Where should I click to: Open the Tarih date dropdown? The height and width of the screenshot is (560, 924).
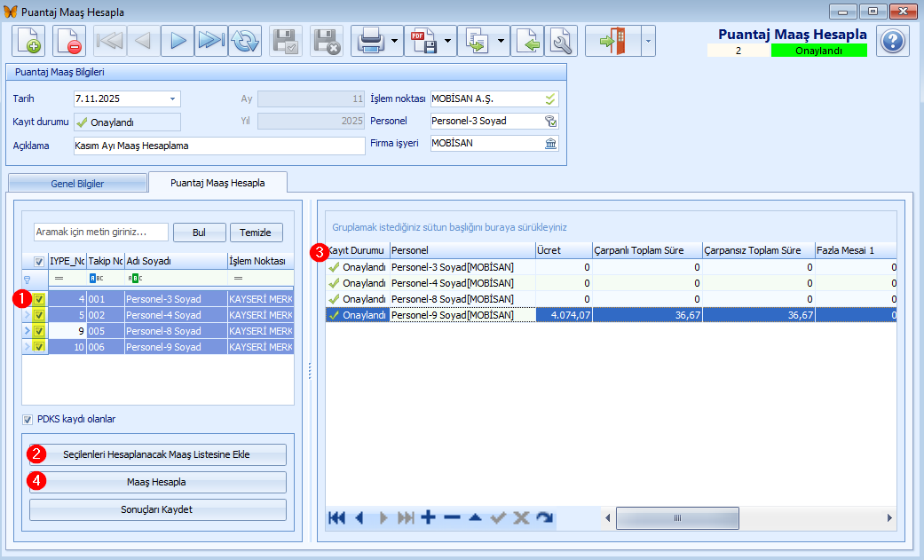[x=173, y=99]
